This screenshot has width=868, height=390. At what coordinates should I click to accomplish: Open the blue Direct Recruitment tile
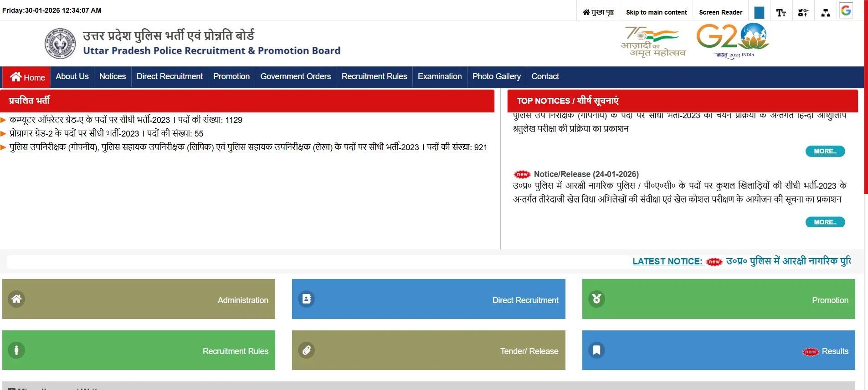tap(428, 299)
